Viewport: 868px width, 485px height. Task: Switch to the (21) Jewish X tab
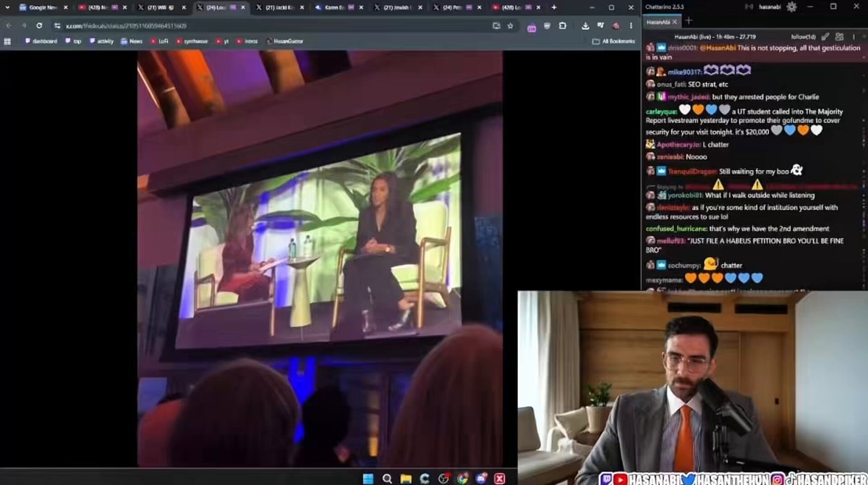396,7
